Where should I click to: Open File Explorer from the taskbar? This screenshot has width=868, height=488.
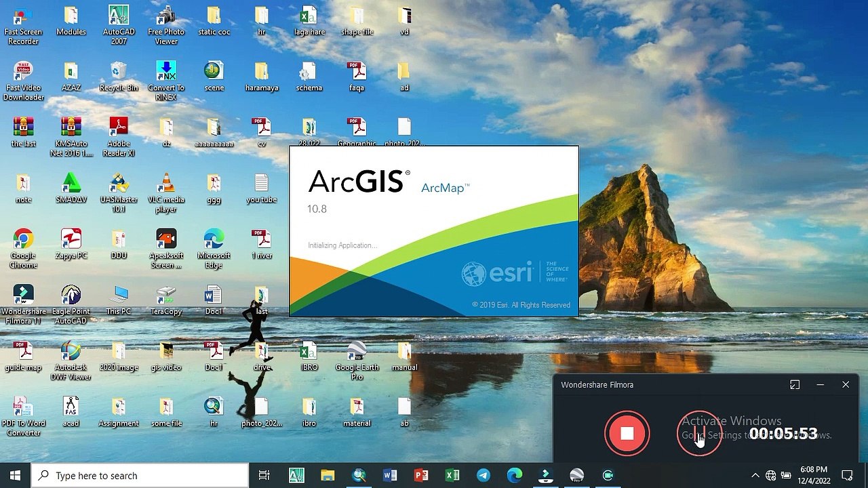pyautogui.click(x=328, y=475)
